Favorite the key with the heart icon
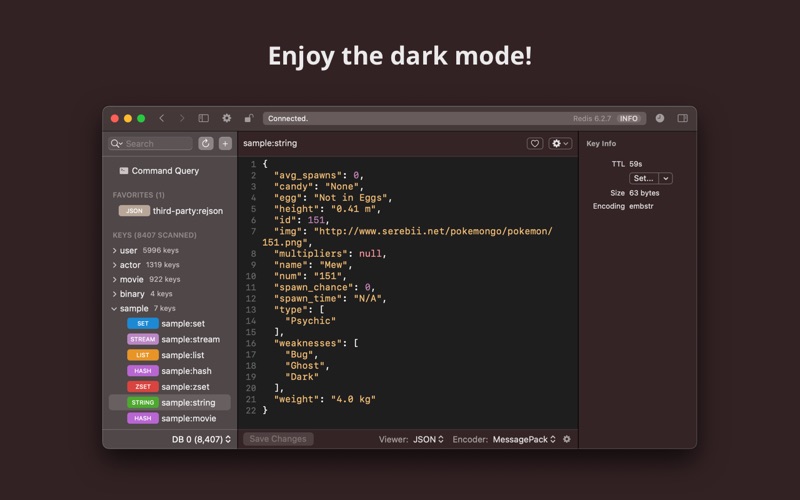Screen dimensions: 800x500 [x=535, y=143]
